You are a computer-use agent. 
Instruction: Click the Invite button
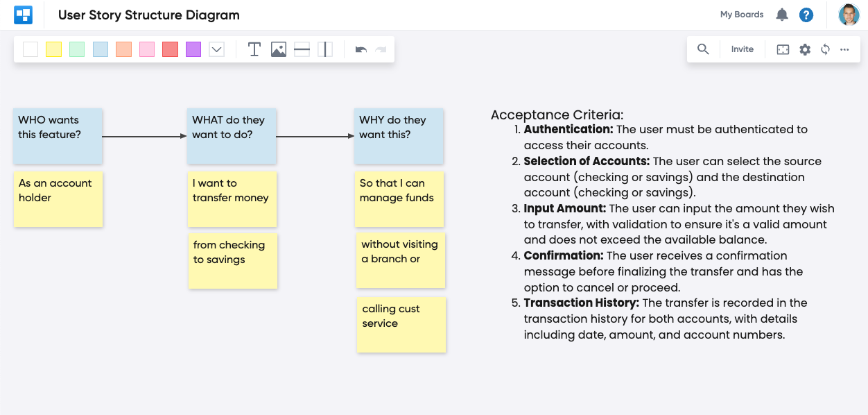pyautogui.click(x=742, y=49)
